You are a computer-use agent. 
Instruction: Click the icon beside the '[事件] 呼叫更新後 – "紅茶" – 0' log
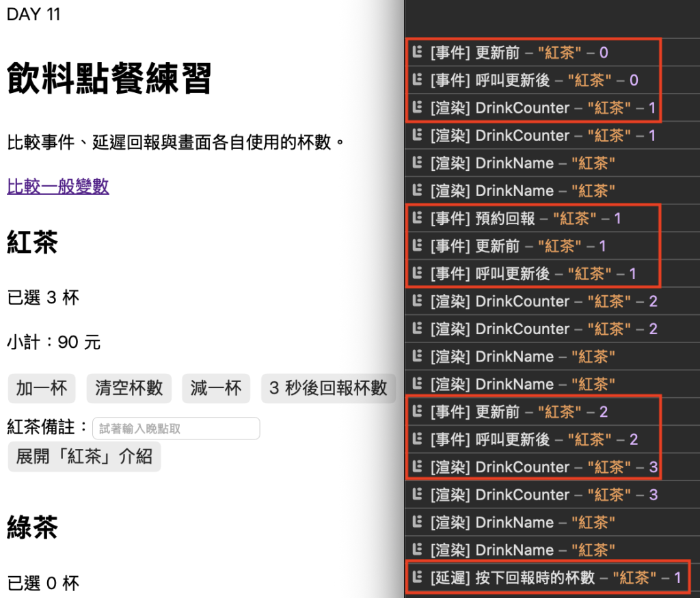pyautogui.click(x=418, y=80)
